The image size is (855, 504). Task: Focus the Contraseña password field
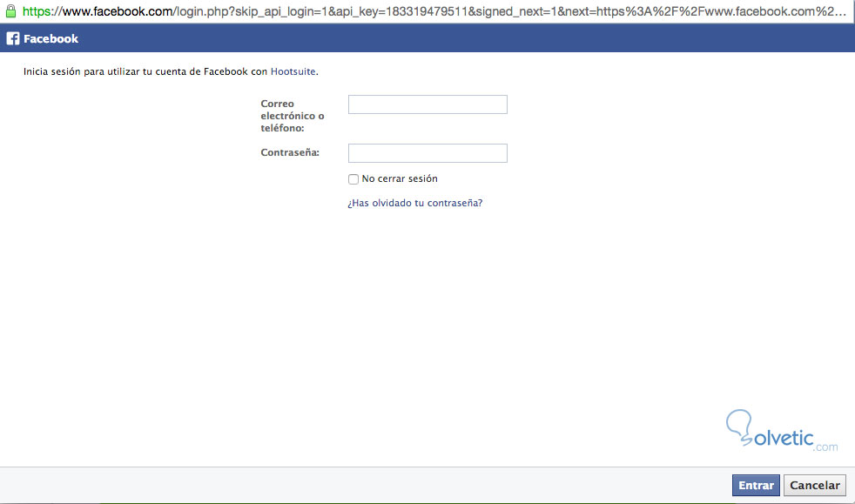point(427,153)
